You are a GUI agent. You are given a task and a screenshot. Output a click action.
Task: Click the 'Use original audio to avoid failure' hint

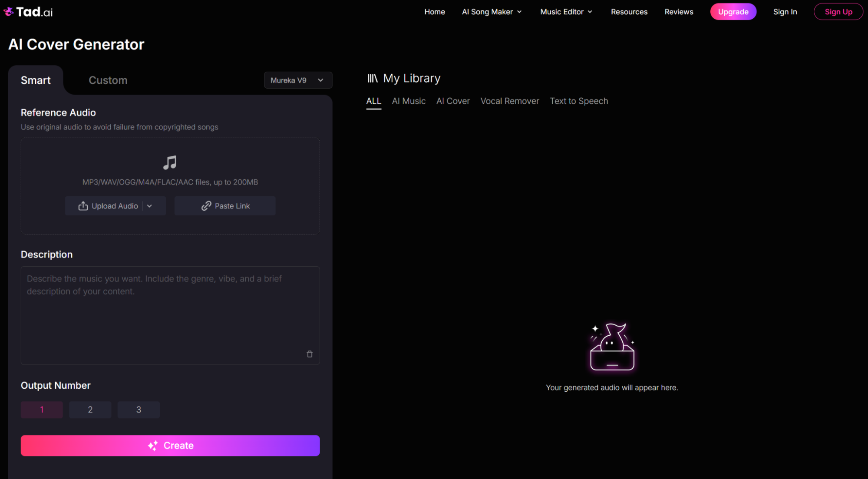point(119,127)
